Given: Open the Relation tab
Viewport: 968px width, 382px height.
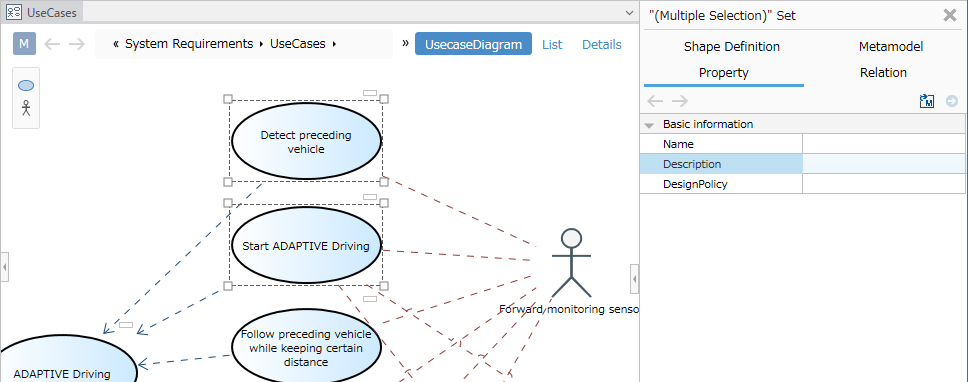Looking at the screenshot, I should click(x=883, y=73).
